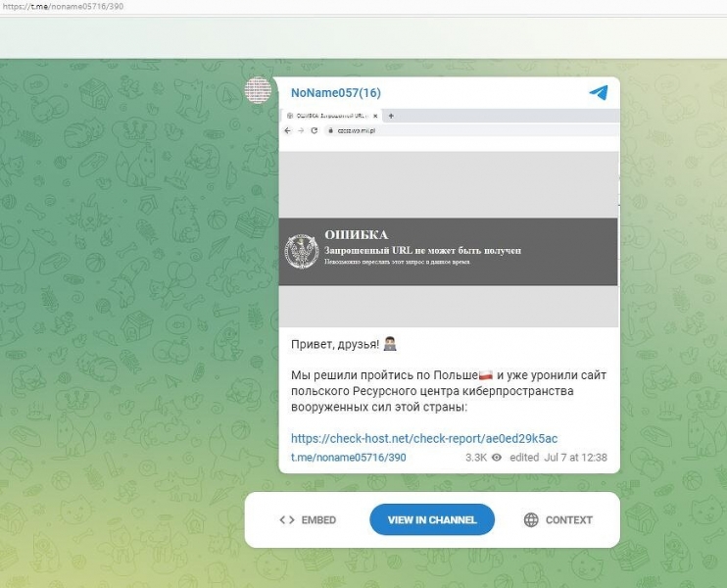Click the EMBED button label
727x588 pixels.
[319, 519]
